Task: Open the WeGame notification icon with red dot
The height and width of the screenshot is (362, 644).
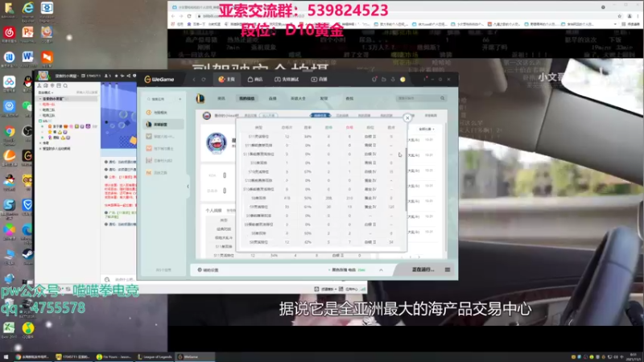Action: 374,79
